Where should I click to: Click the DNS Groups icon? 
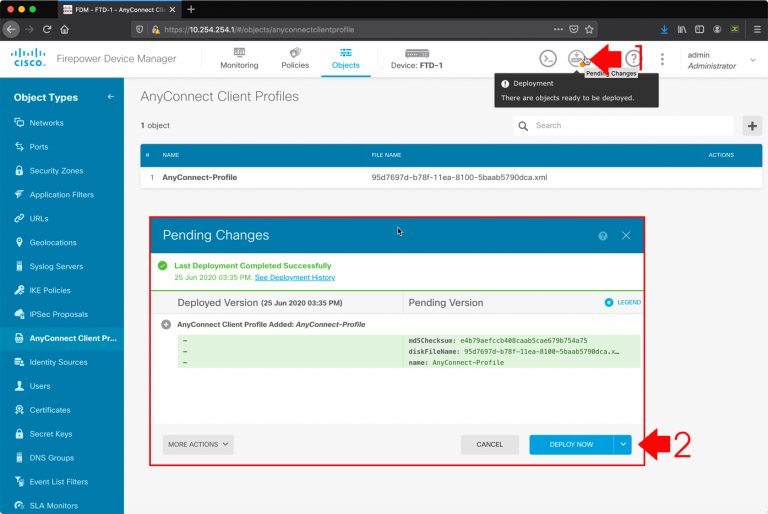(x=19, y=458)
